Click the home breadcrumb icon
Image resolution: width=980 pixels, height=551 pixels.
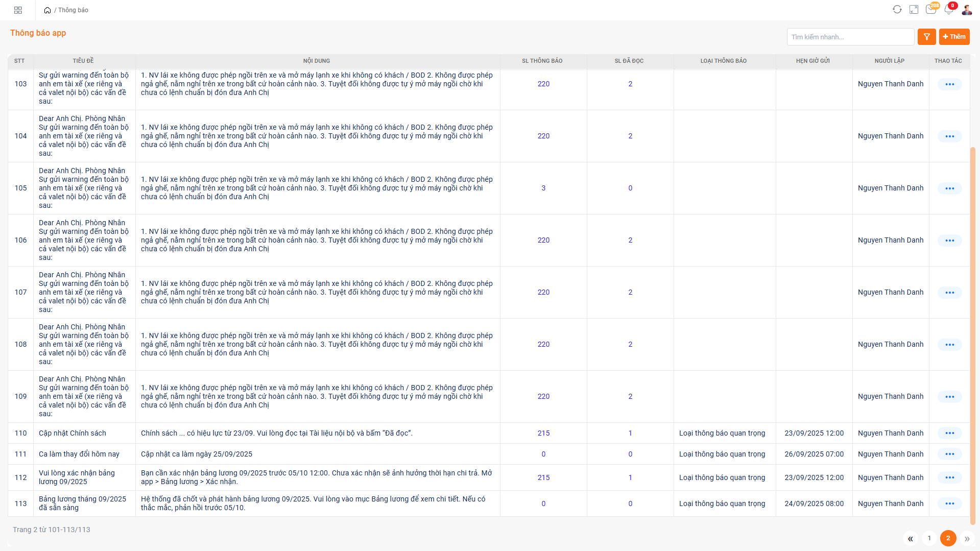pyautogui.click(x=47, y=10)
